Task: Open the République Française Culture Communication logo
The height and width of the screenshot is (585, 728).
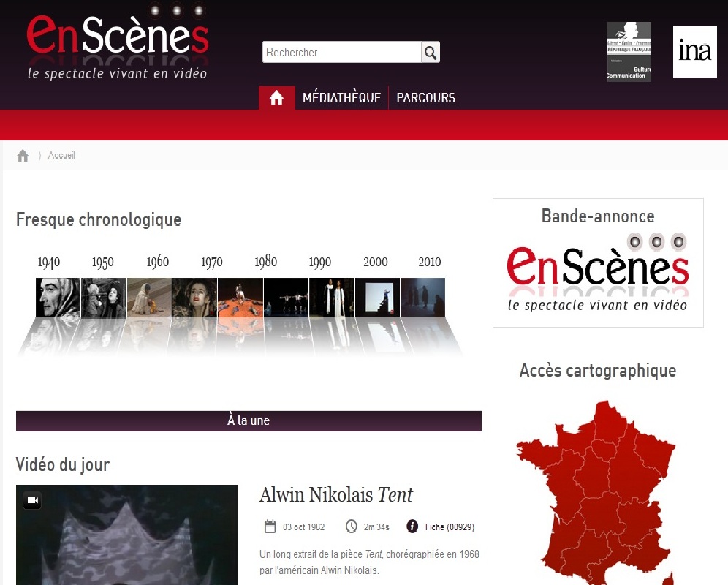Action: [629, 52]
